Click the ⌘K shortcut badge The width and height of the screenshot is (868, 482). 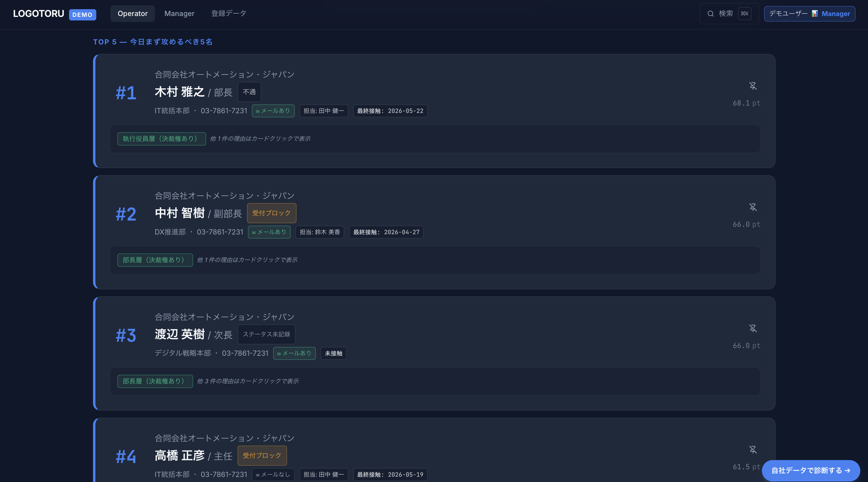pos(744,13)
